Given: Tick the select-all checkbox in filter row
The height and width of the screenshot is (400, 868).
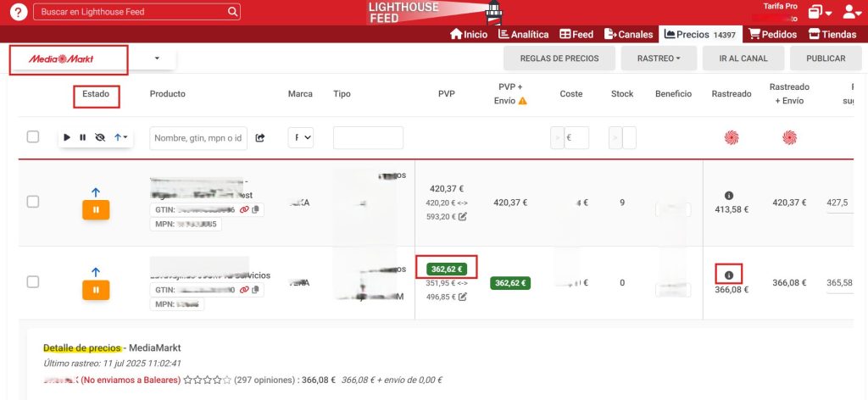Looking at the screenshot, I should point(33,136).
